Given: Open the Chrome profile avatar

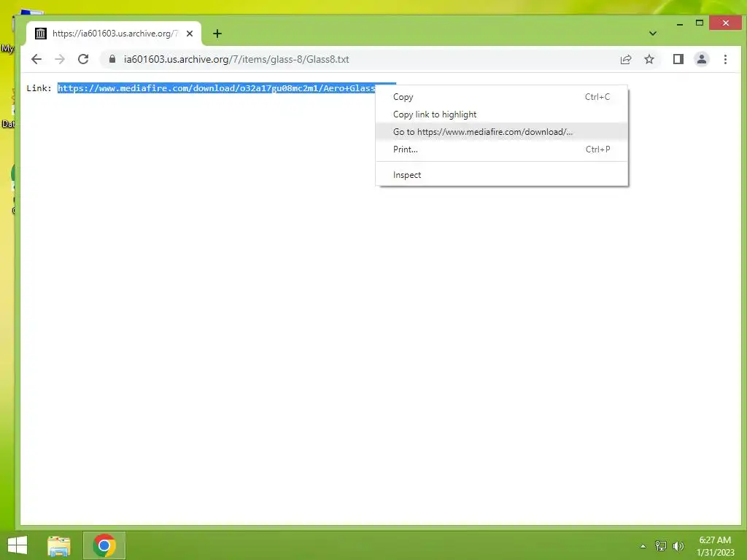Looking at the screenshot, I should [701, 59].
